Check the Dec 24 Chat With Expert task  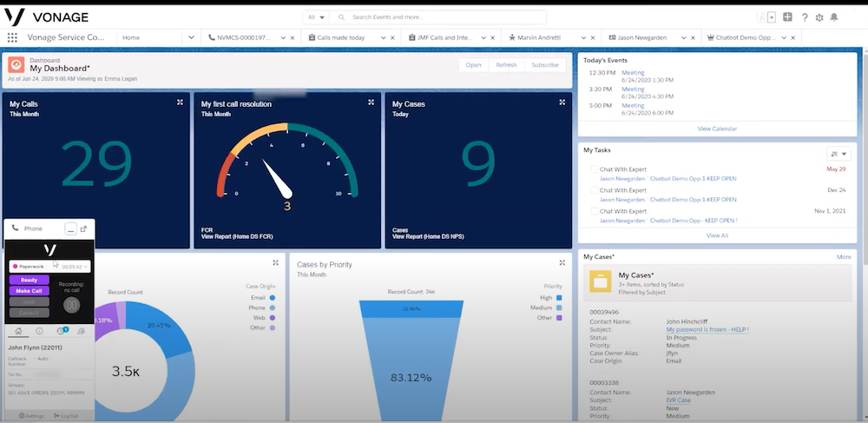coord(594,190)
